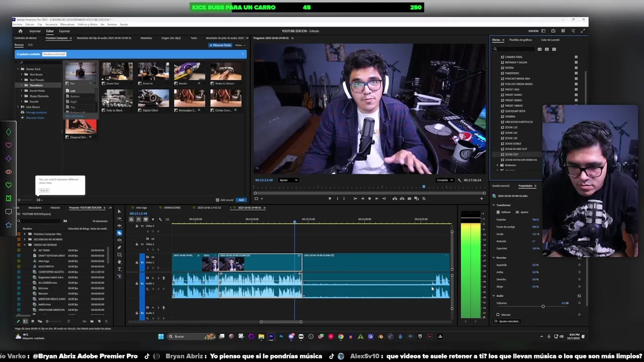Click the Quick Export icon in header
Screen dimensions: 644x362
(553, 31)
